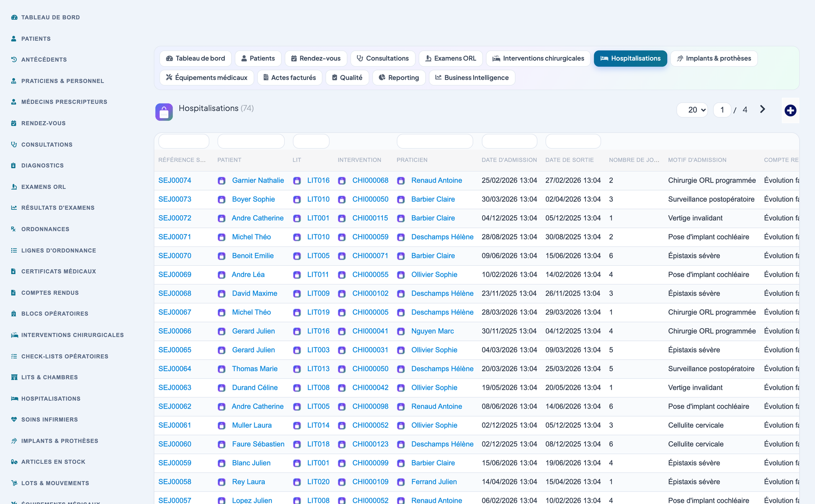
Task: Click the plus icon to add hospitalisation
Action: [x=790, y=111]
